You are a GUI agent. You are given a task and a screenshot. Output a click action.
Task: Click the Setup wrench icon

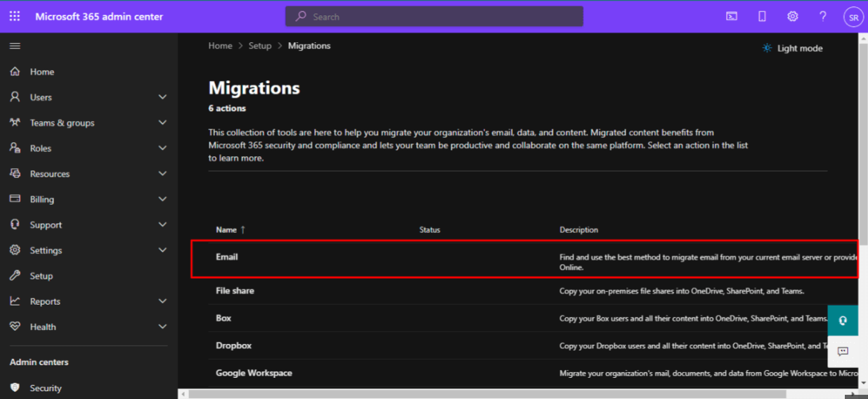point(15,276)
